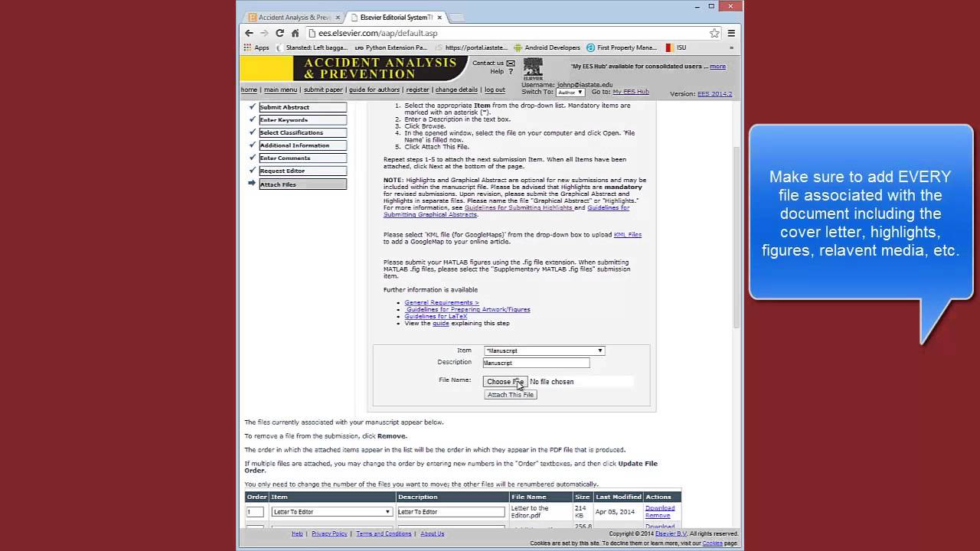Open the main menu link

(280, 90)
